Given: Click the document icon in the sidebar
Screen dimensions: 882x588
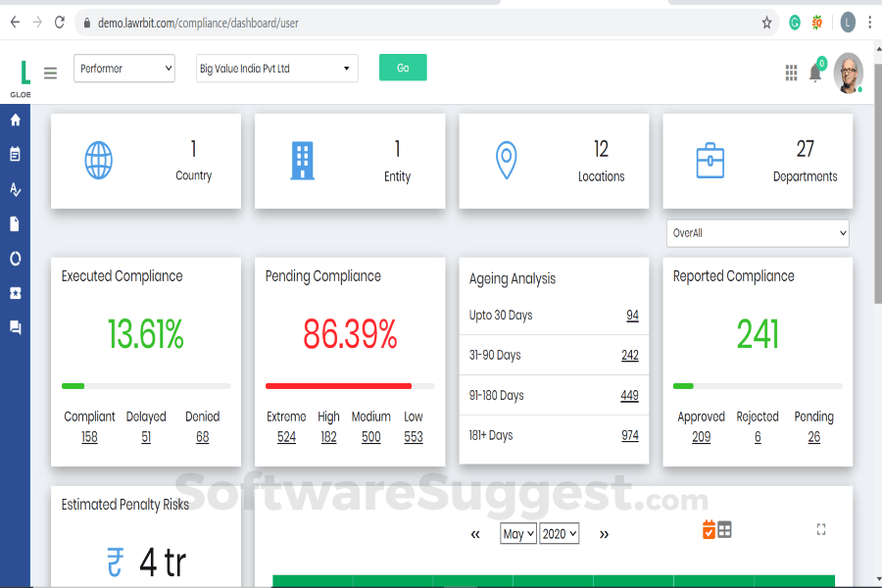Looking at the screenshot, I should [14, 223].
